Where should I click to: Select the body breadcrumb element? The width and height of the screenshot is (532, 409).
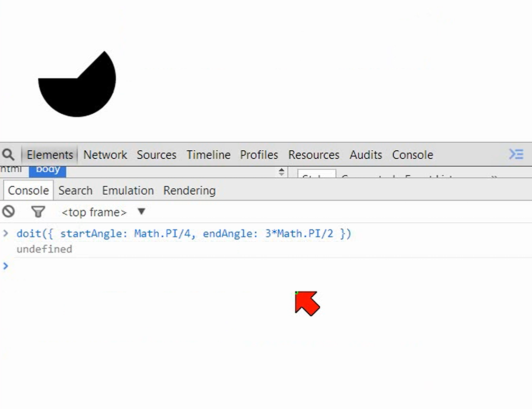coord(47,171)
